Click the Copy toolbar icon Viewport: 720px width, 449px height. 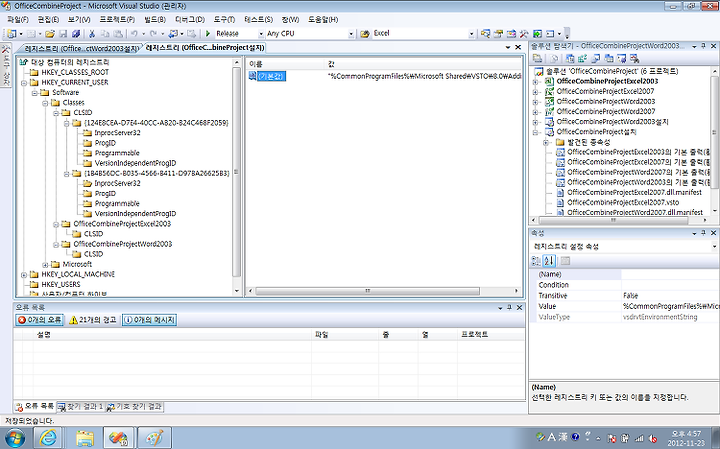(x=105, y=34)
